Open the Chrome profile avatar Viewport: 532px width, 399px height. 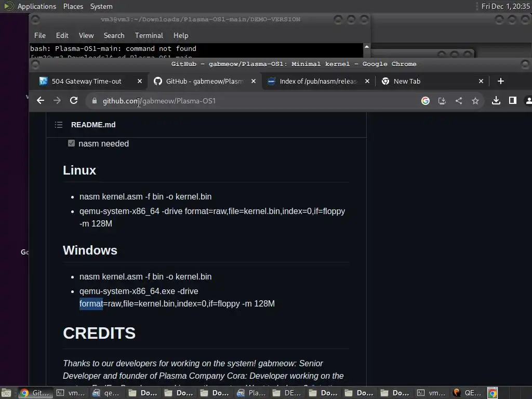528,100
